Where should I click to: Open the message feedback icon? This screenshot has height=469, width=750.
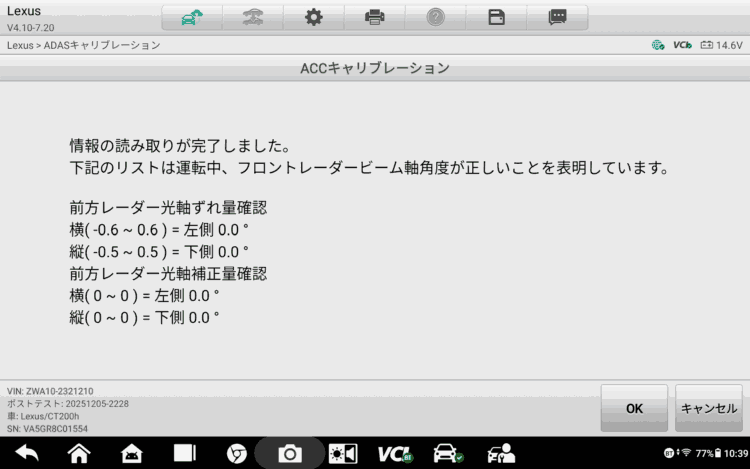(557, 17)
